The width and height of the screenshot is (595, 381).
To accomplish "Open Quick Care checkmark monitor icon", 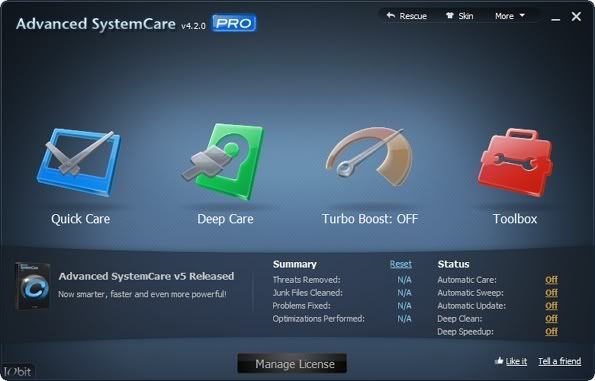I will pyautogui.click(x=79, y=162).
